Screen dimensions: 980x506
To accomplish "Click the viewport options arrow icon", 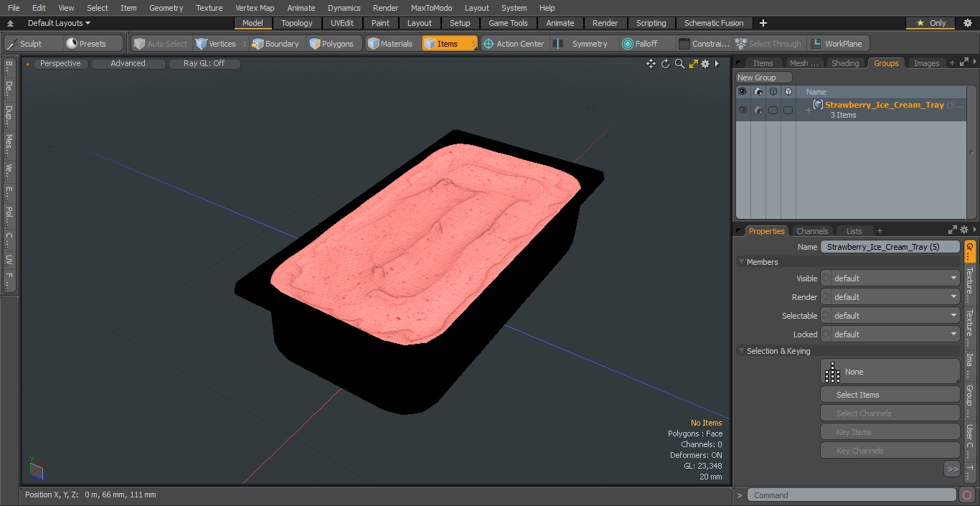I will (x=717, y=64).
